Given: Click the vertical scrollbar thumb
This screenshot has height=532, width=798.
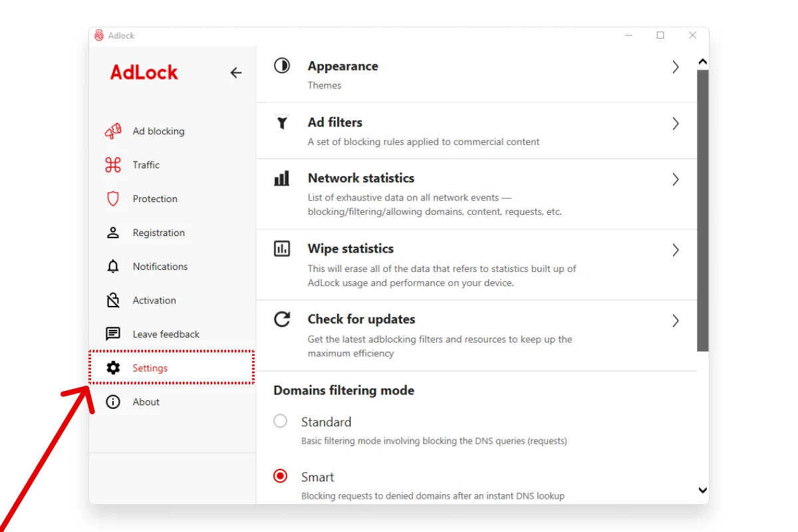Looking at the screenshot, I should point(703,210).
